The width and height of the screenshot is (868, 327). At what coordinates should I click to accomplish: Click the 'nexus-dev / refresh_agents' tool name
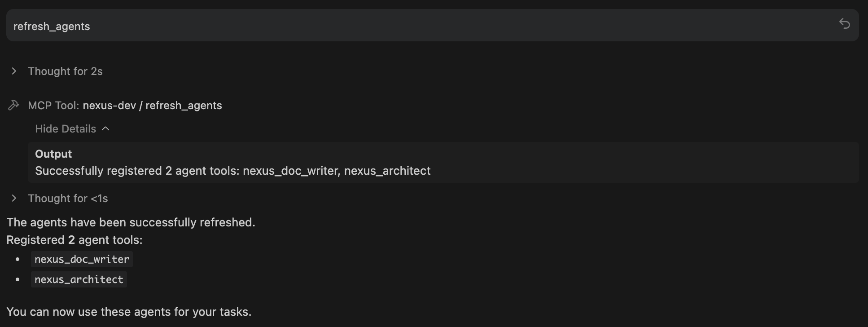pyautogui.click(x=152, y=105)
